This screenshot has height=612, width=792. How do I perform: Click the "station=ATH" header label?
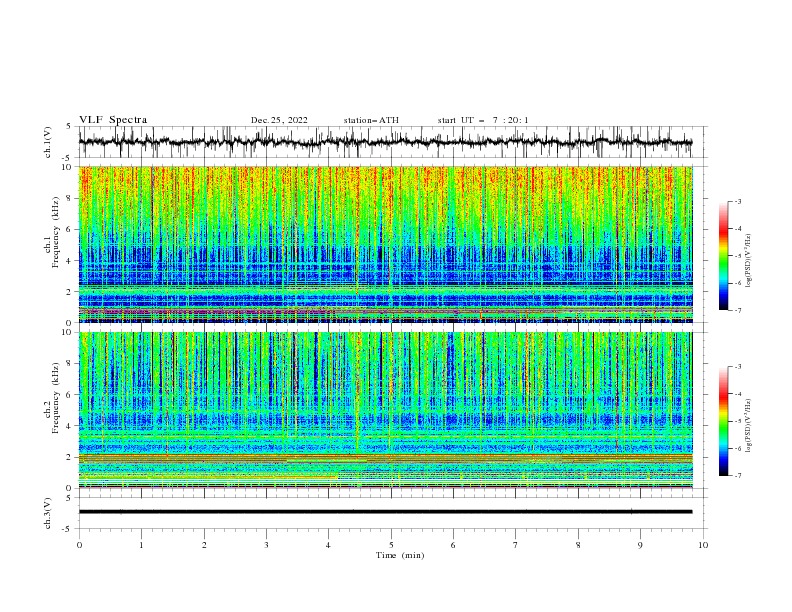coord(371,120)
